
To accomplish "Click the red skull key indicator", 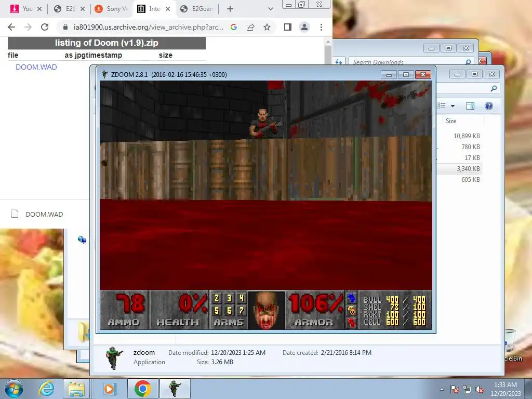I will (x=352, y=322).
